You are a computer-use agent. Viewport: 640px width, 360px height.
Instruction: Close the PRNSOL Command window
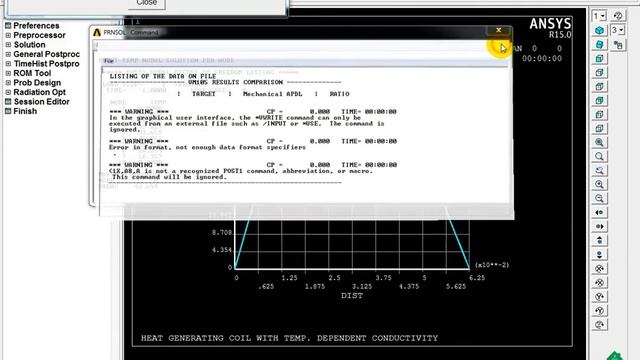pyautogui.click(x=498, y=30)
